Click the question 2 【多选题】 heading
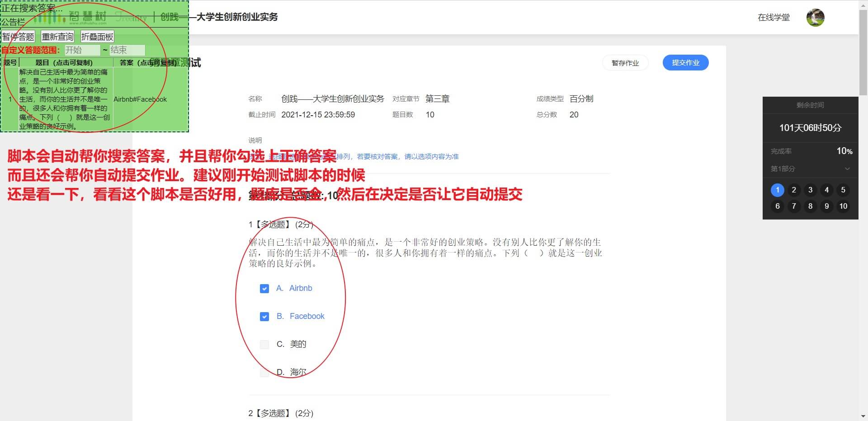 click(281, 413)
